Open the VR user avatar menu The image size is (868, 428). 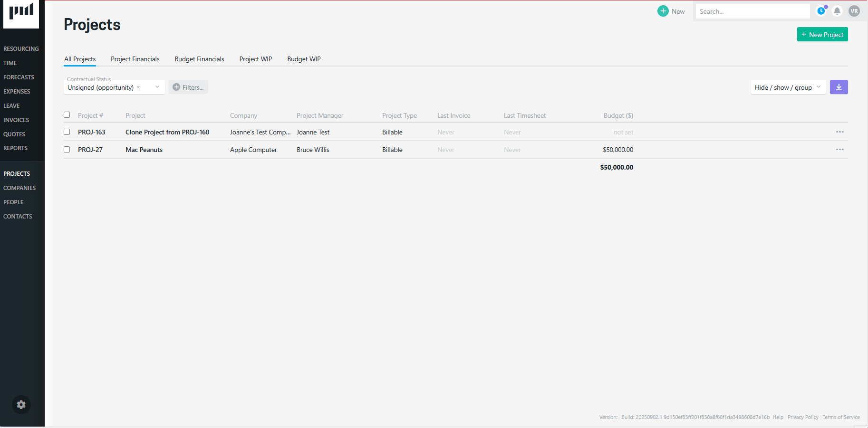[x=854, y=11]
